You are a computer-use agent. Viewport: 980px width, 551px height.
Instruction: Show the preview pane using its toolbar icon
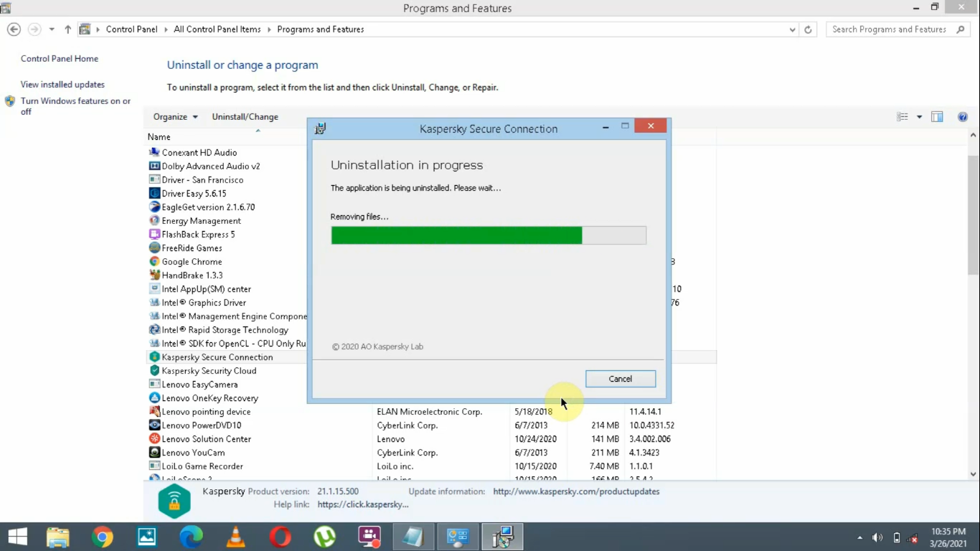tap(937, 116)
